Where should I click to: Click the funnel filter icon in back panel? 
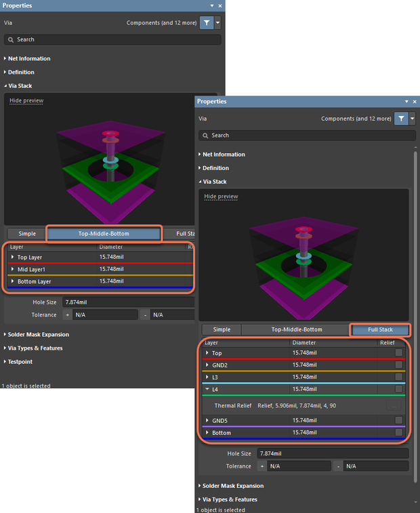tap(207, 22)
